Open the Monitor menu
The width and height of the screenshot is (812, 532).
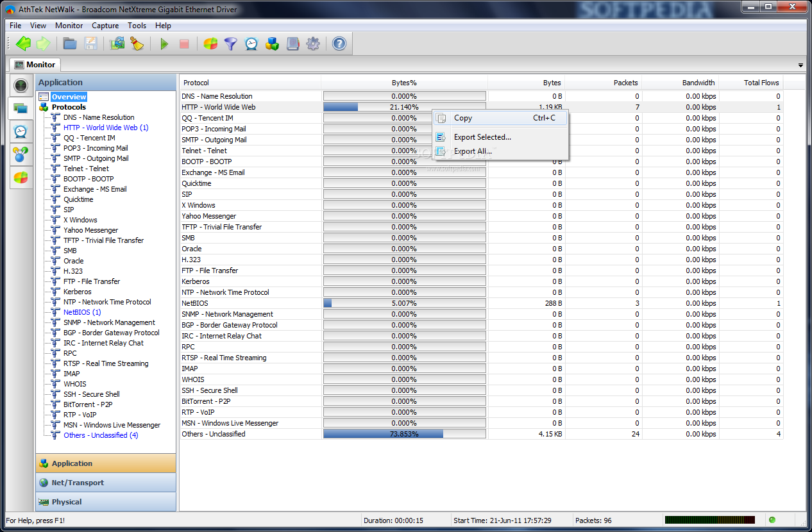tap(69, 26)
